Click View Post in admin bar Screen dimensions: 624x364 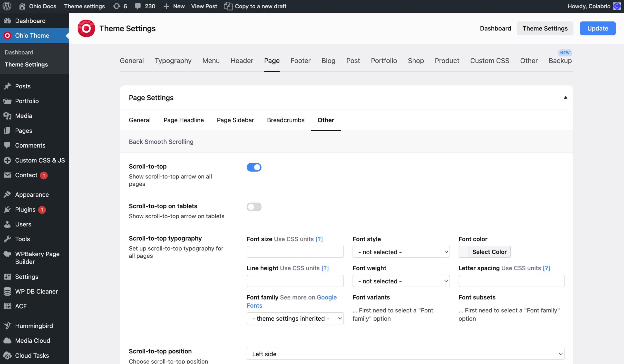(204, 6)
